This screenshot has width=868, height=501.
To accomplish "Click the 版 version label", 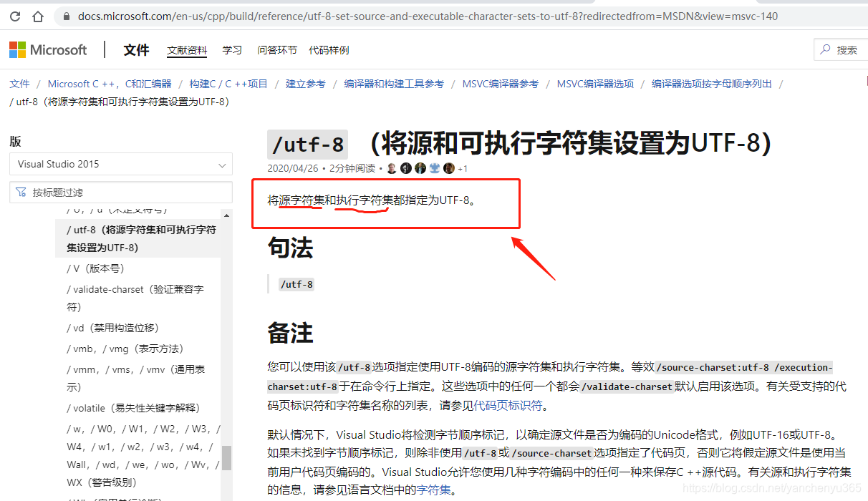I will (15, 142).
